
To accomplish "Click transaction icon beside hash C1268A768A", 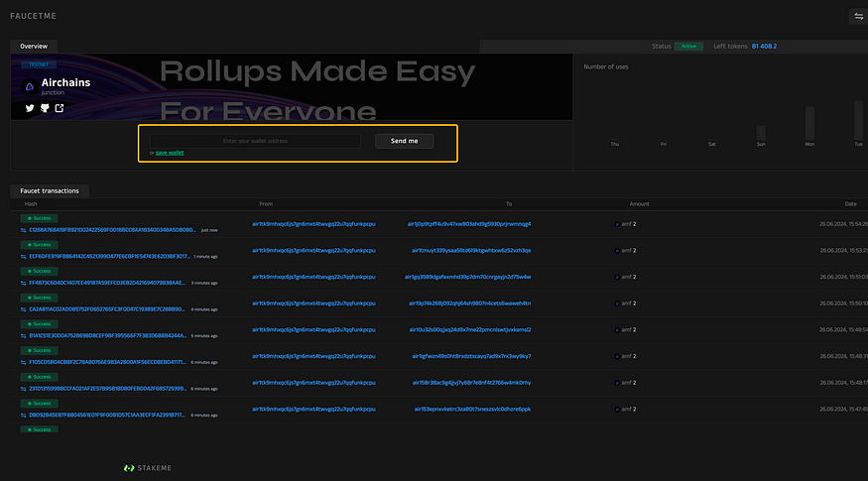I will (x=23, y=230).
